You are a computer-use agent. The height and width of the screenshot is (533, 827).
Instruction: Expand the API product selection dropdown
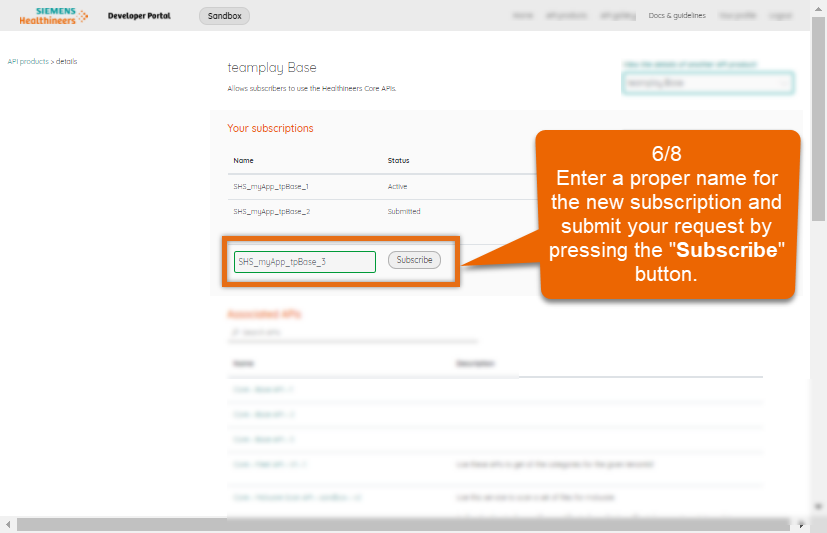click(x=707, y=83)
